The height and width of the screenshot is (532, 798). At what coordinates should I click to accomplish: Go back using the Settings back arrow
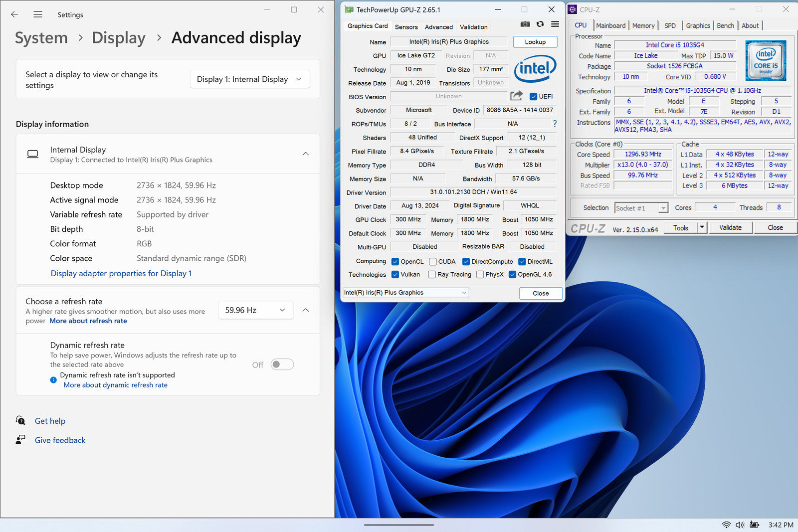coord(14,14)
